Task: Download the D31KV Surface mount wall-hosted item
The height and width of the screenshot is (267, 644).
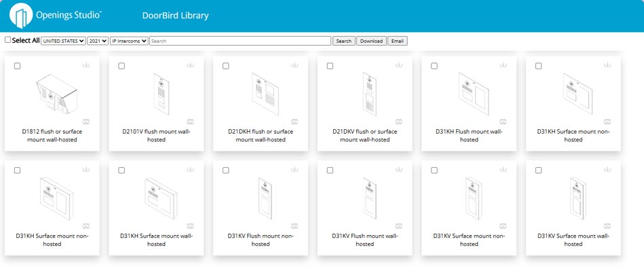Action: coord(608,169)
